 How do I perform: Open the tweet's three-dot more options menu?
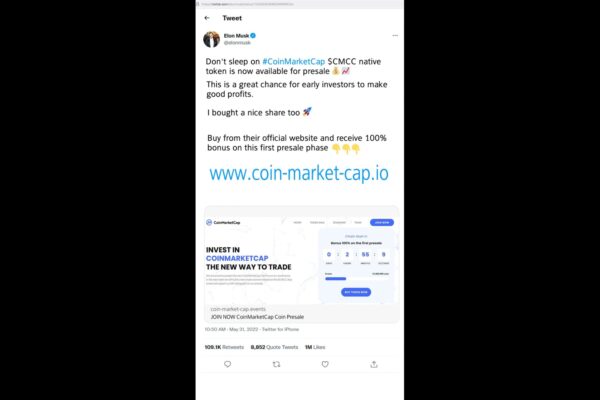click(395, 36)
